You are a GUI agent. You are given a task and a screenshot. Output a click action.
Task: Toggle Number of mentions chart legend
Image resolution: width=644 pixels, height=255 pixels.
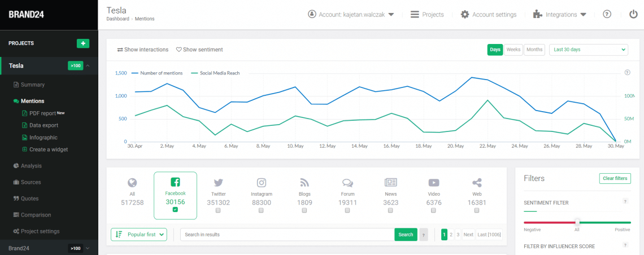(x=157, y=73)
